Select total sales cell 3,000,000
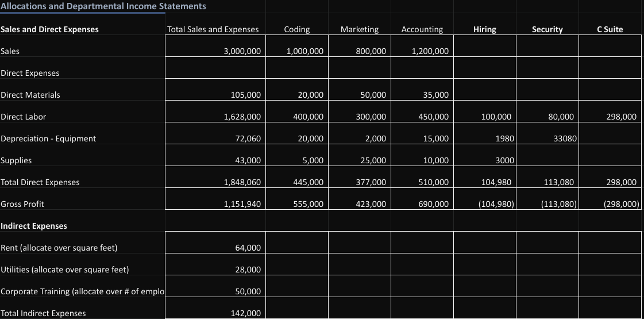The width and height of the screenshot is (644, 319). click(215, 46)
